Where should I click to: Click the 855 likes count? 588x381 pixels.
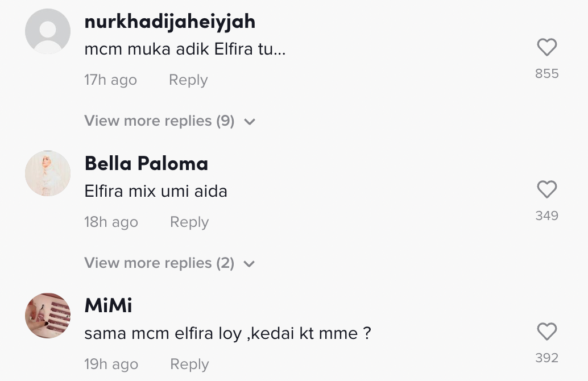coord(546,74)
